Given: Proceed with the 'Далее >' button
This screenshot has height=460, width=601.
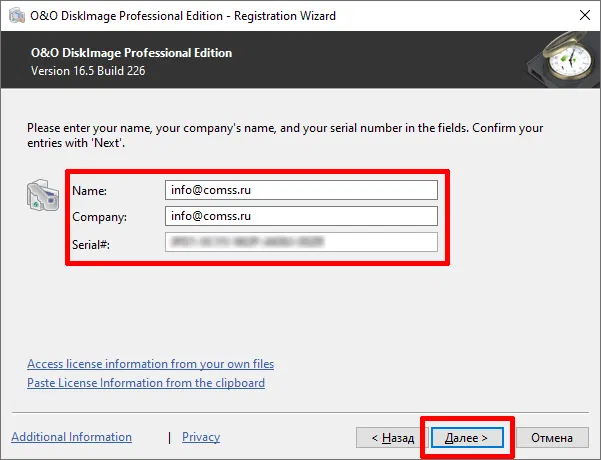Looking at the screenshot, I should (x=466, y=438).
